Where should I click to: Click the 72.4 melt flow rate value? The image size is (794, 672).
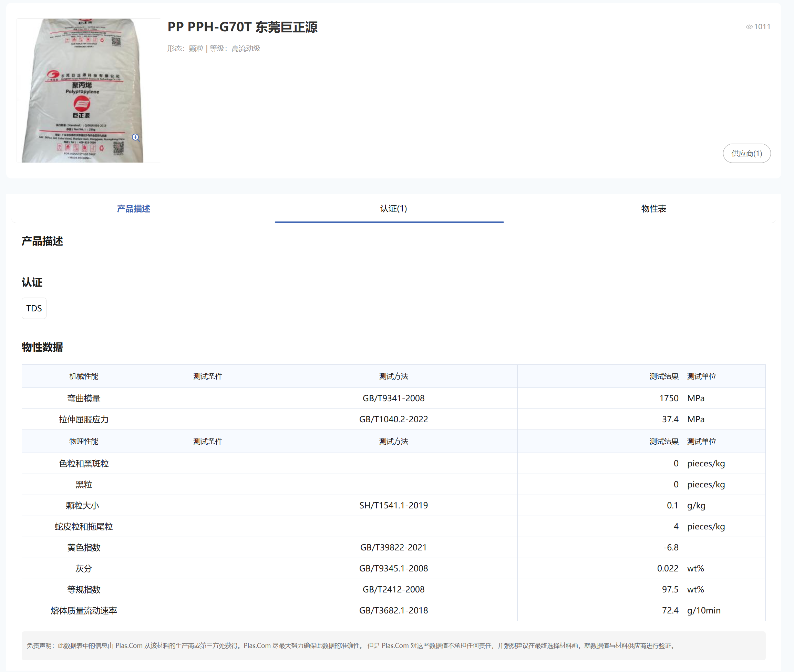(x=670, y=610)
